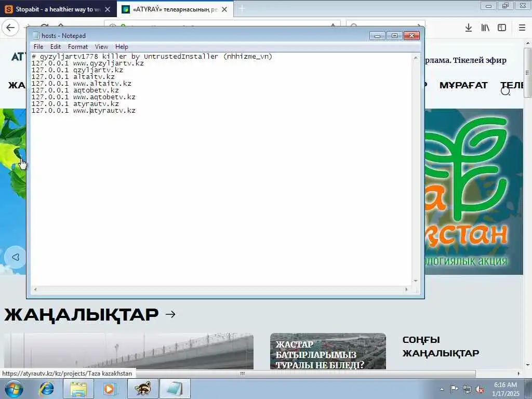The image size is (532, 399).
Task: Click the line '127.0.0.1 www.atyrautv.kz' in Notepad
Action: click(84, 111)
